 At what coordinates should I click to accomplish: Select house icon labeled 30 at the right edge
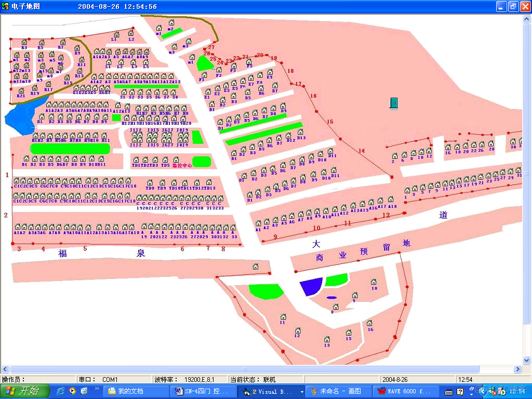(513, 141)
